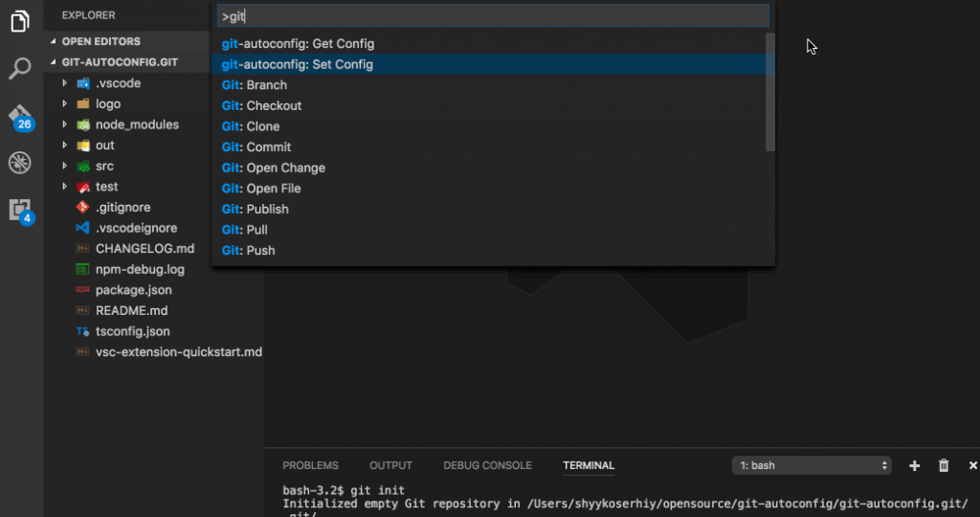Open the Search view icon
The width and height of the screenshot is (980, 517).
(20, 68)
